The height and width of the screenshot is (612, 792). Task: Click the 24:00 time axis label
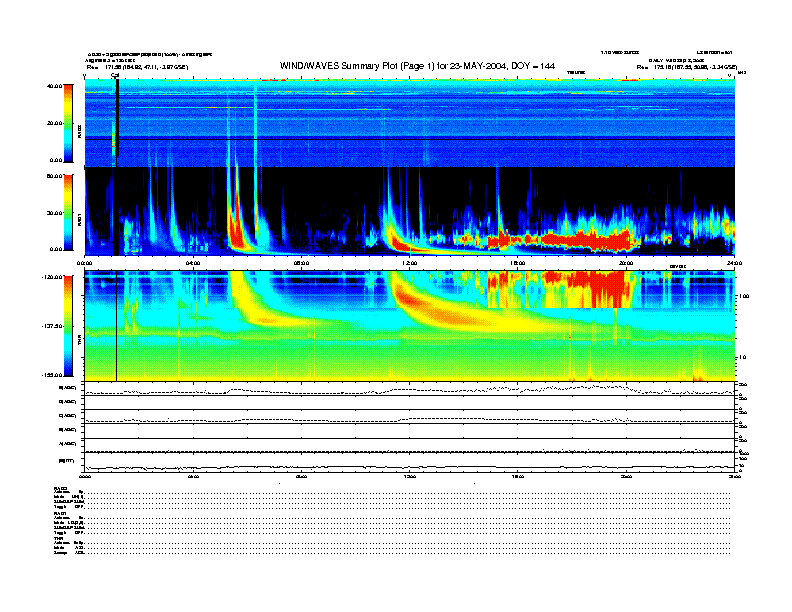734,263
